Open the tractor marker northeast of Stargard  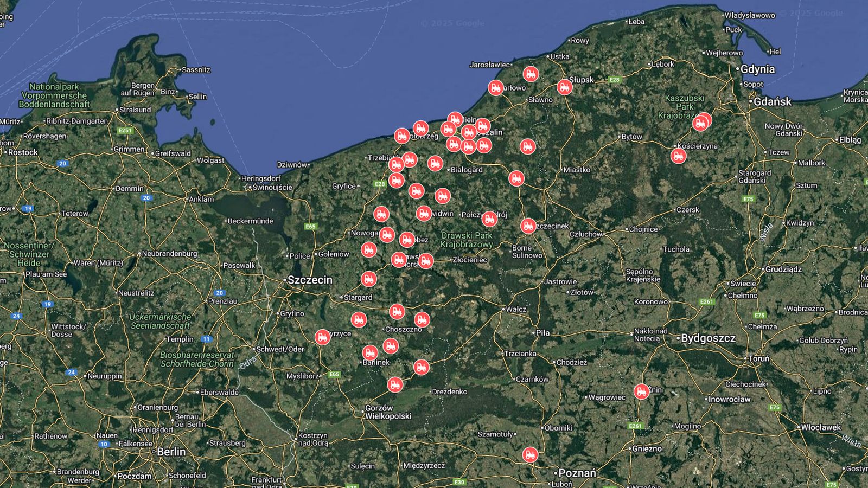point(368,279)
